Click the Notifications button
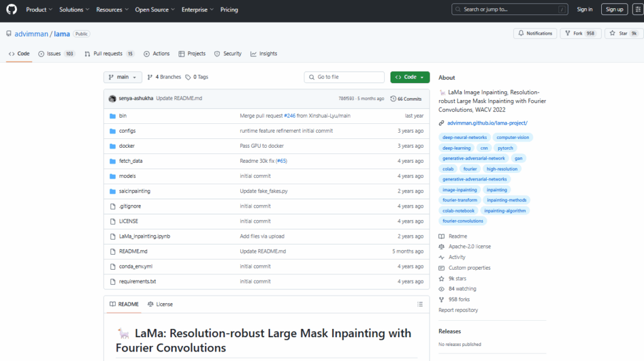The height and width of the screenshot is (361, 644). coord(535,33)
